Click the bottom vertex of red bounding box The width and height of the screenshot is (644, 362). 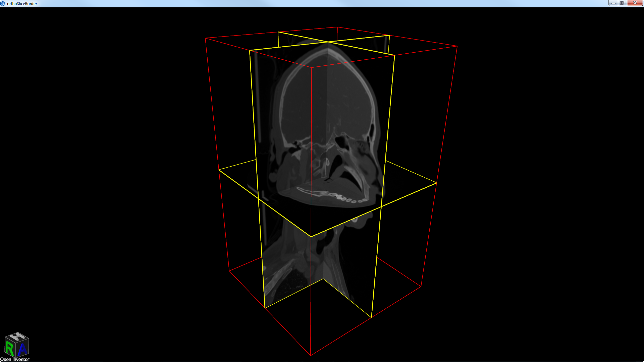(311, 355)
